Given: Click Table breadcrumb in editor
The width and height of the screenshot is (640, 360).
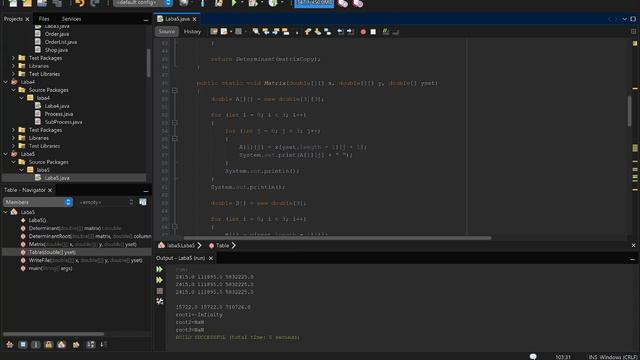Looking at the screenshot, I should tap(222, 245).
